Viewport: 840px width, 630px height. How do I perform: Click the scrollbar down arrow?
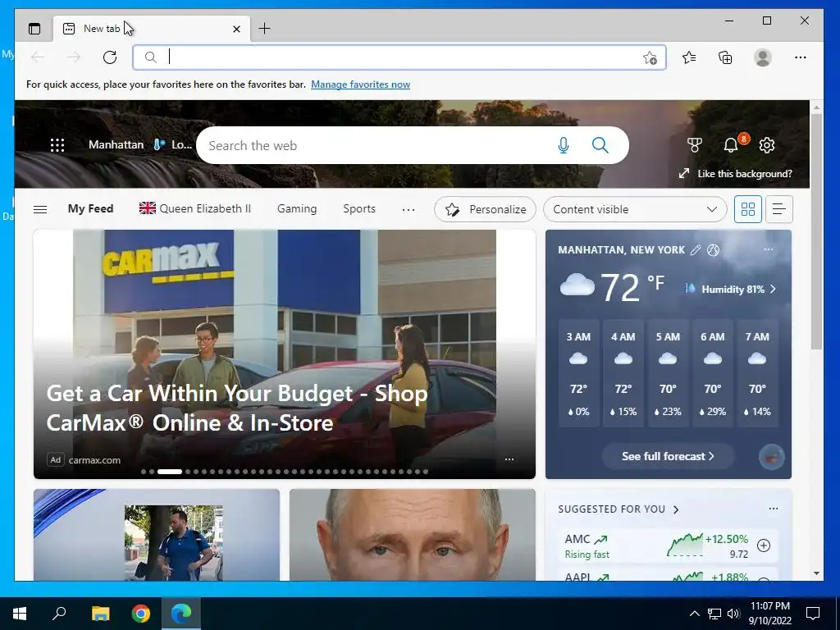tap(816, 573)
